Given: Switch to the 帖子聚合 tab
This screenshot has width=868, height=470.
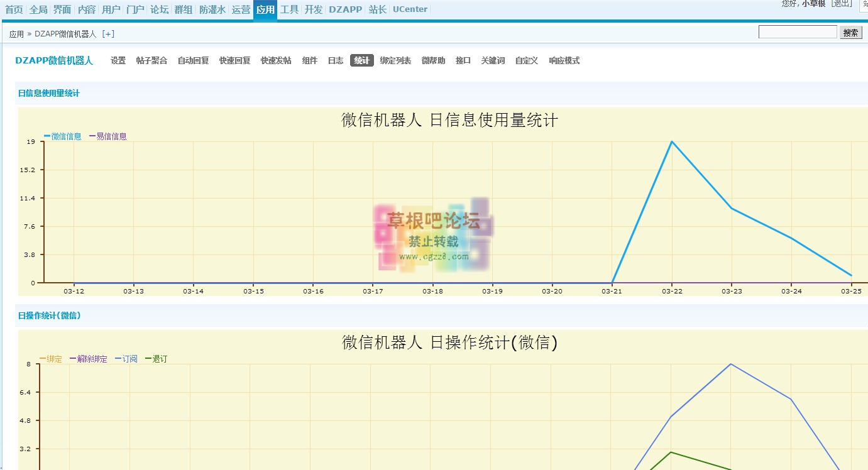Looking at the screenshot, I should pos(151,60).
